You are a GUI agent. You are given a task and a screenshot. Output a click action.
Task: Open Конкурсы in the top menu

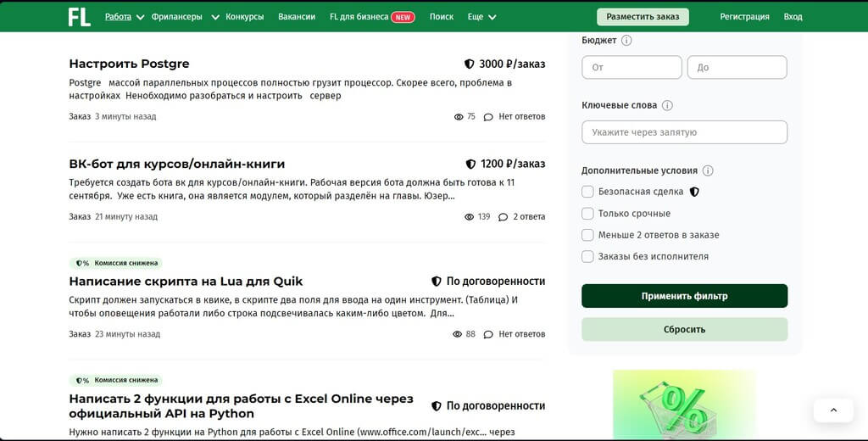click(244, 17)
